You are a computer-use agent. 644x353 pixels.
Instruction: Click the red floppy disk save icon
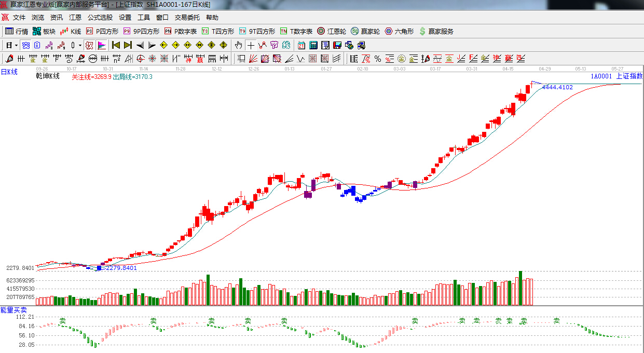click(x=337, y=45)
